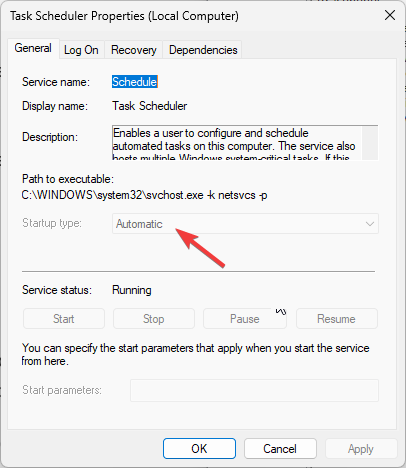406x468 pixels.
Task: Click the Startup type chevron arrow
Action: 369,224
